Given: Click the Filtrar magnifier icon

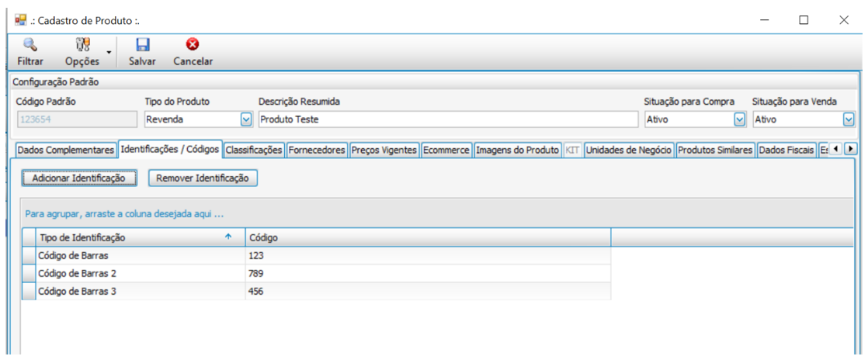Looking at the screenshot, I should point(30,45).
